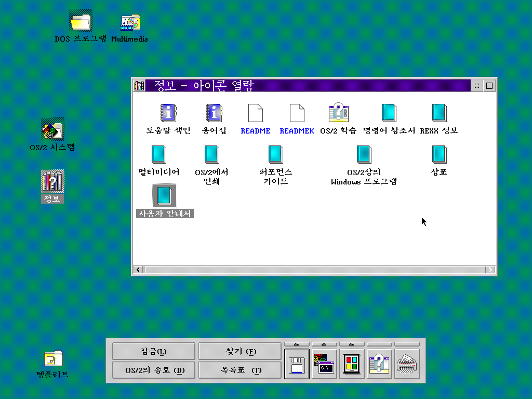Open the 용어집 glossary icon
532x399 pixels.
[x=214, y=113]
